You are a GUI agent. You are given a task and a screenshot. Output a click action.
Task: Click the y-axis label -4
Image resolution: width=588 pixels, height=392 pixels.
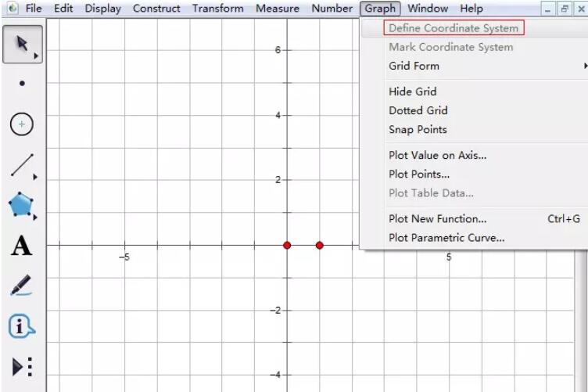tap(275, 375)
